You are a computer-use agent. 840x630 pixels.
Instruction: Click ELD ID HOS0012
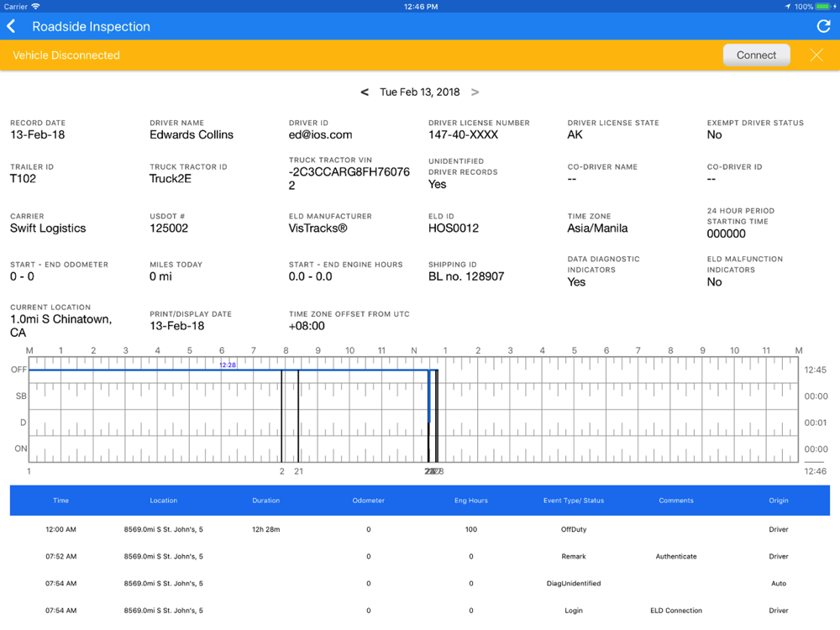click(x=454, y=228)
